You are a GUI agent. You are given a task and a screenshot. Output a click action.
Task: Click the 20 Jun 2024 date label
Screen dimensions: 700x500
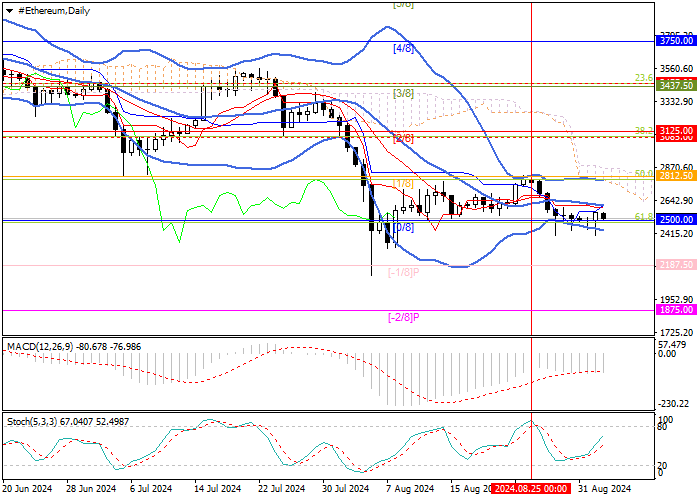[x=28, y=488]
